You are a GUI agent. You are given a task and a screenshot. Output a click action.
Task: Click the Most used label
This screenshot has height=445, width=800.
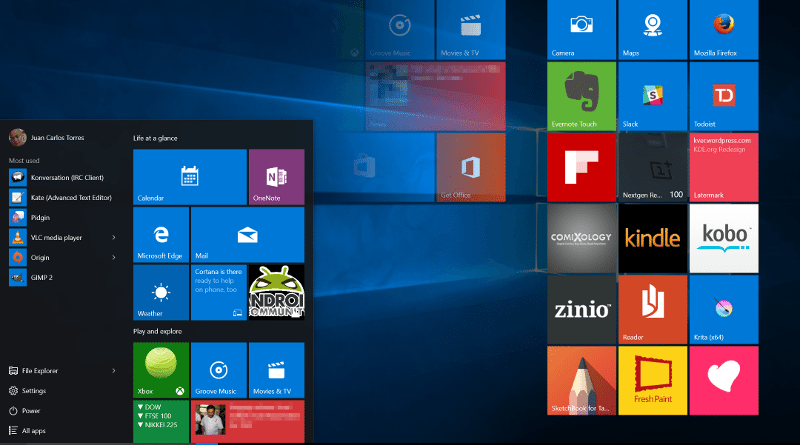[x=24, y=160]
